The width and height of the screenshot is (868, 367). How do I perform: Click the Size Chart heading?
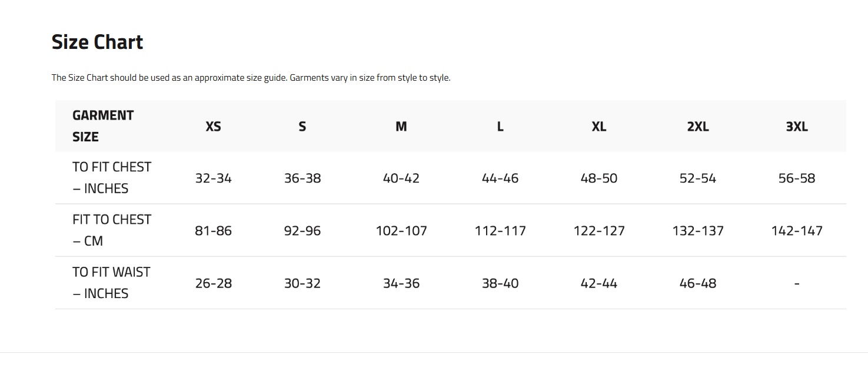click(98, 42)
